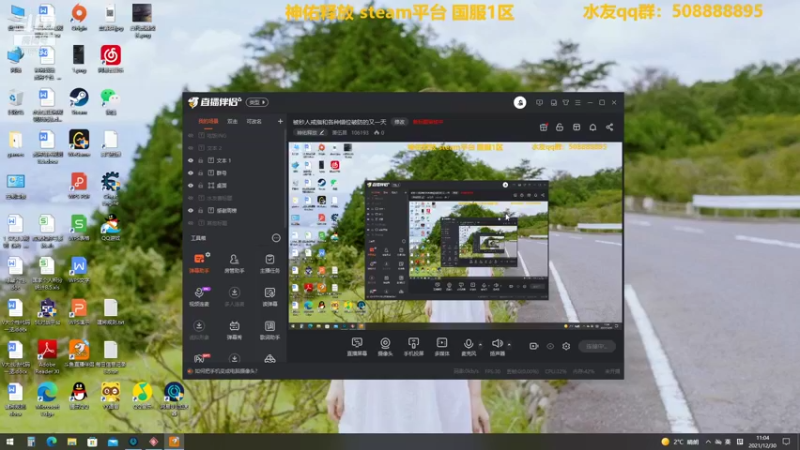Switch to the second scene tab

click(x=233, y=121)
